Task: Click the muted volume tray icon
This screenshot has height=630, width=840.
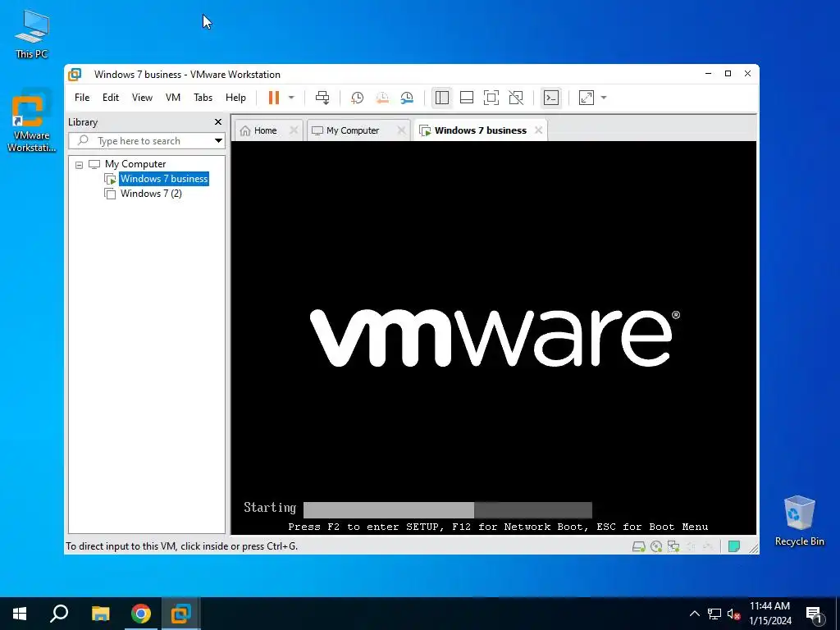Action: 733,614
